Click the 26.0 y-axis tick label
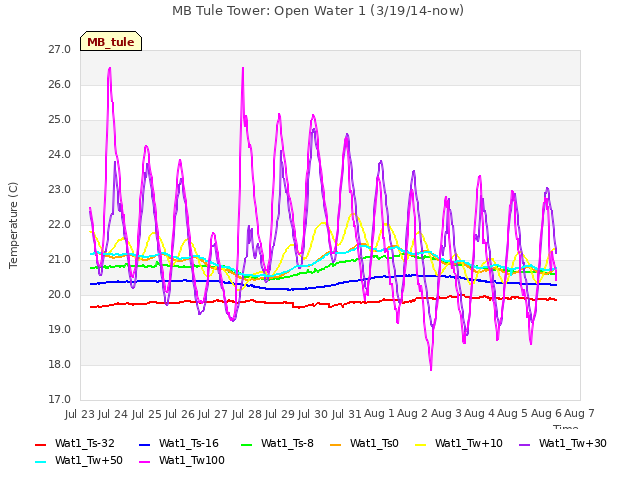 click(x=60, y=84)
